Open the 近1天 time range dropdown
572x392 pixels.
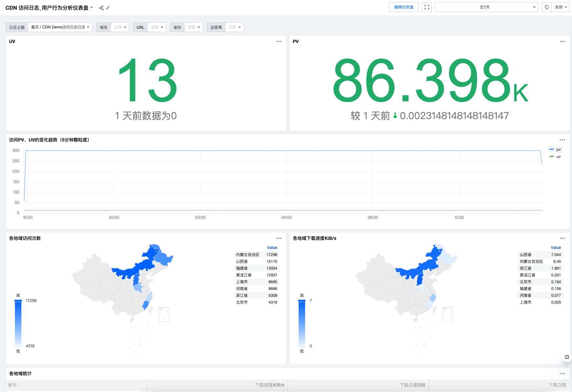click(486, 7)
